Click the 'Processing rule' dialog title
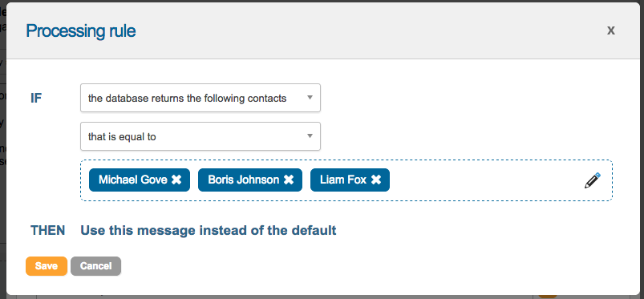 click(x=81, y=31)
